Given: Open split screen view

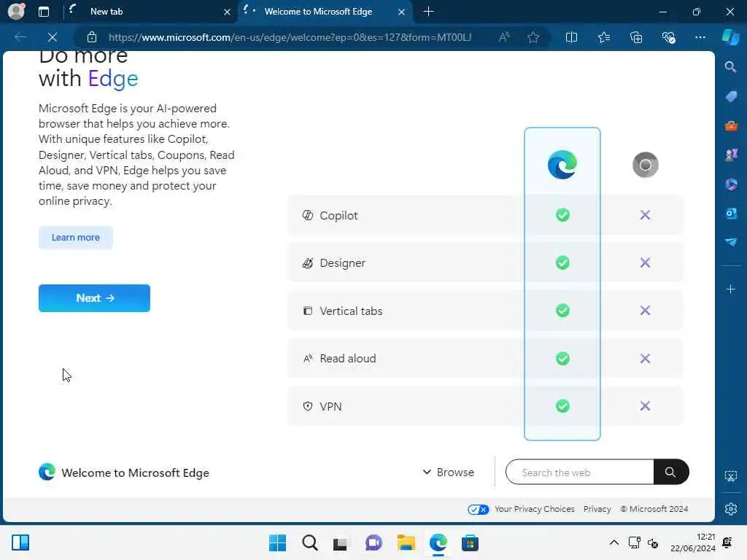Looking at the screenshot, I should (571, 37).
